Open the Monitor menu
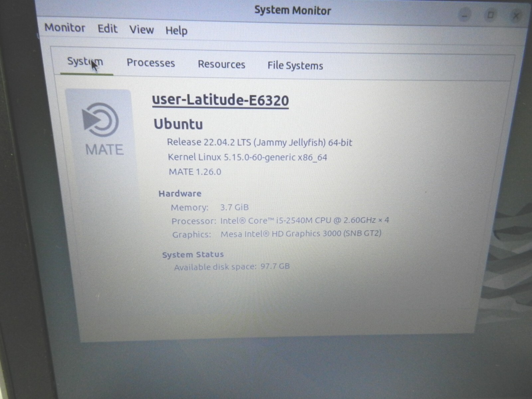Screen dimensions: 532x399 click(x=65, y=28)
